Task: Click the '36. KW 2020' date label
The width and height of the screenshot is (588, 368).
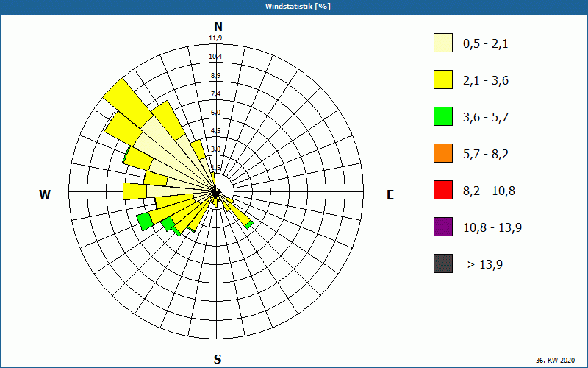Action: pos(555,360)
